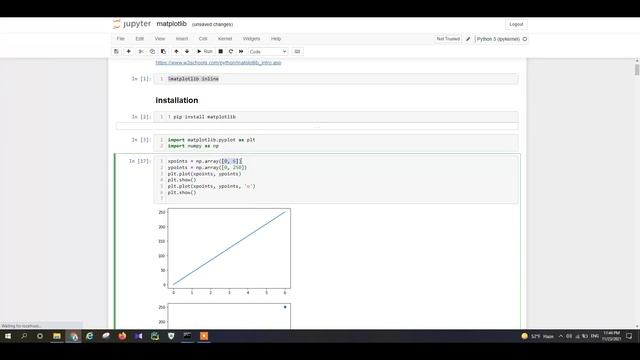640x360 pixels.
Task: Click the In [17] cell prompt
Action: pyautogui.click(x=140, y=161)
